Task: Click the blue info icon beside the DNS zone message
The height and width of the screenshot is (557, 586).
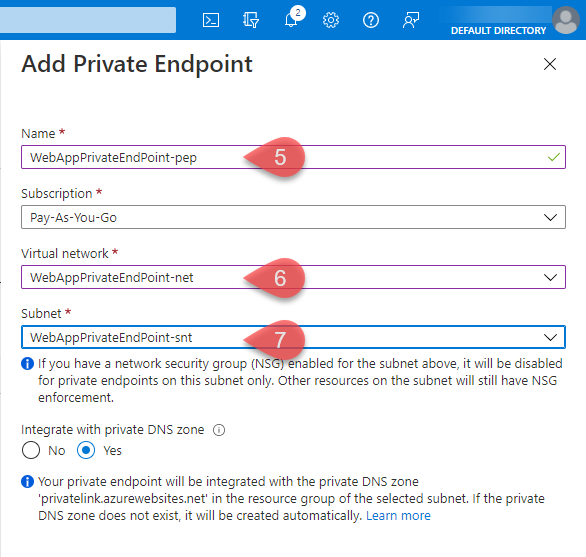Action: click(27, 481)
